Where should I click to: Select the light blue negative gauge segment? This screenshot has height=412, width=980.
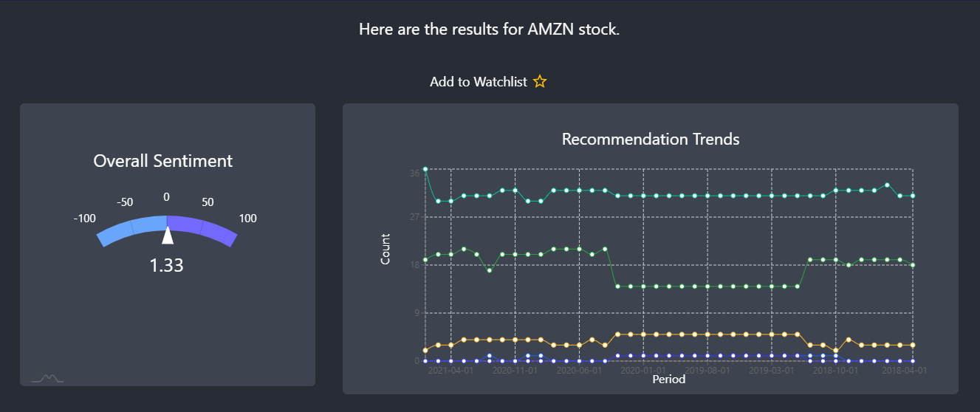click(132, 230)
